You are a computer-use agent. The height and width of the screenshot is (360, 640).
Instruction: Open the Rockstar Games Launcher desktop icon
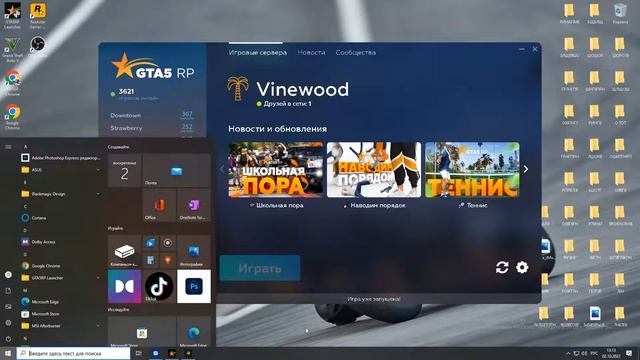pos(38,16)
